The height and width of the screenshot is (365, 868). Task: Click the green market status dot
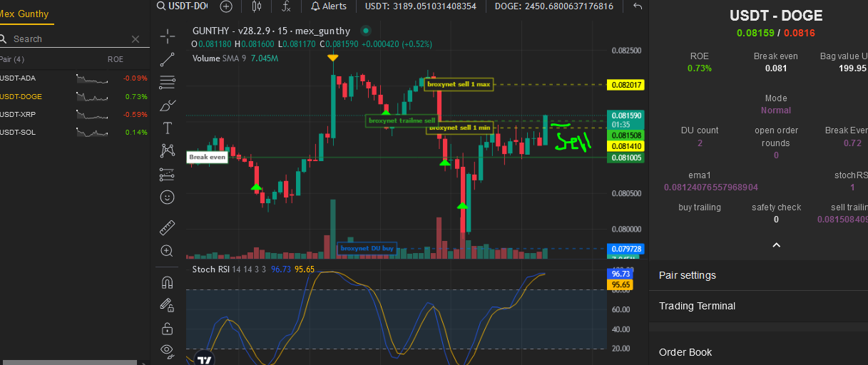click(366, 31)
